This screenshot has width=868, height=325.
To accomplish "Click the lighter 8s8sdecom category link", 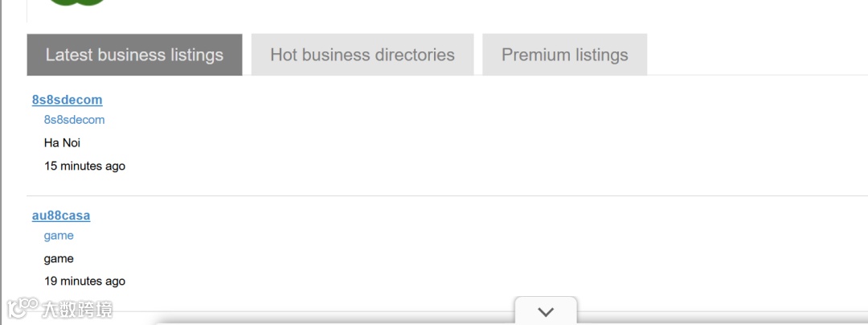I will [x=74, y=120].
